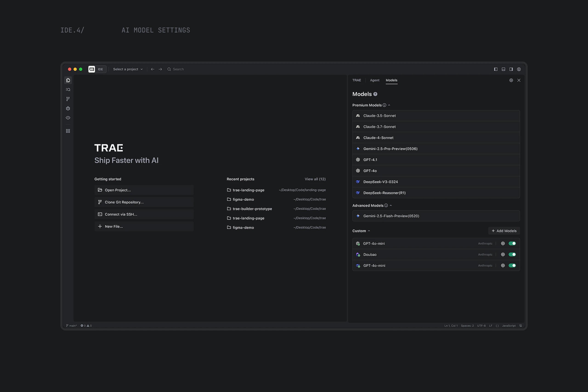588x392 pixels.
Task: Open the Source Control branch panel
Action: (68, 99)
